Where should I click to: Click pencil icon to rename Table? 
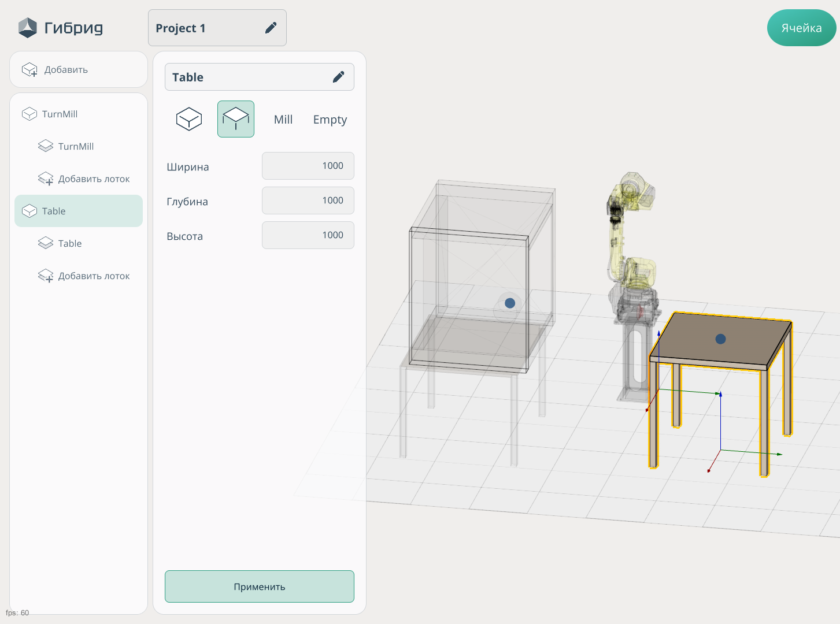pos(339,77)
